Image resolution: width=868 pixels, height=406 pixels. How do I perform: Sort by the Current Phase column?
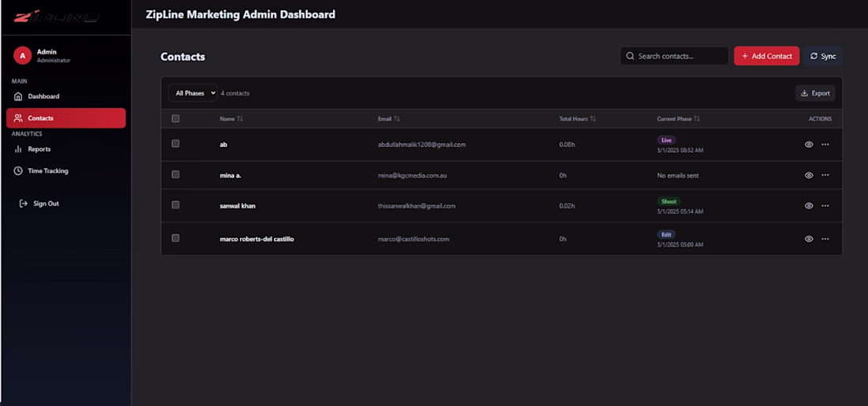click(x=698, y=119)
